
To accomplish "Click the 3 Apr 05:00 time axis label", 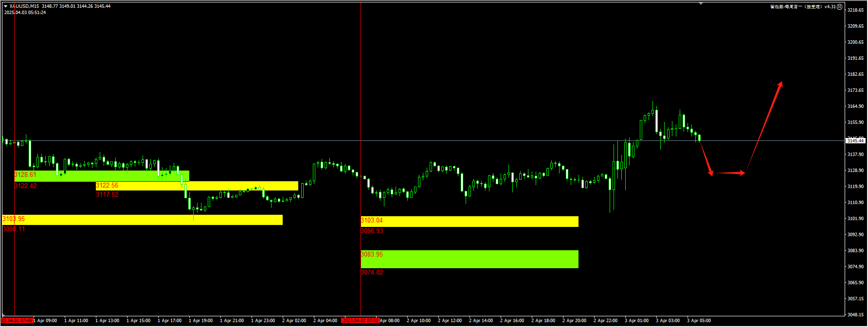I will pyautogui.click(x=699, y=321).
